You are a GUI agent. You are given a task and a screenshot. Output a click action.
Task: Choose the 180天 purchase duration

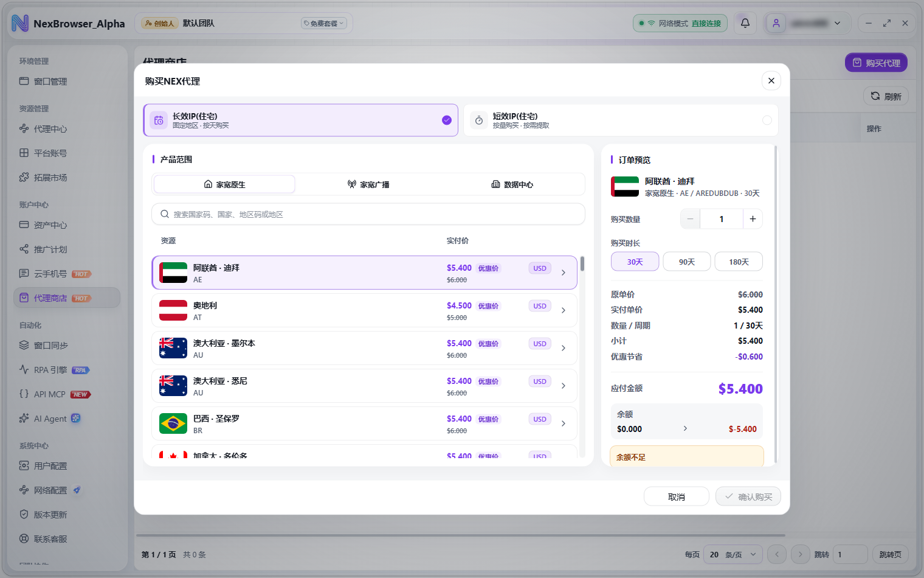[739, 262]
